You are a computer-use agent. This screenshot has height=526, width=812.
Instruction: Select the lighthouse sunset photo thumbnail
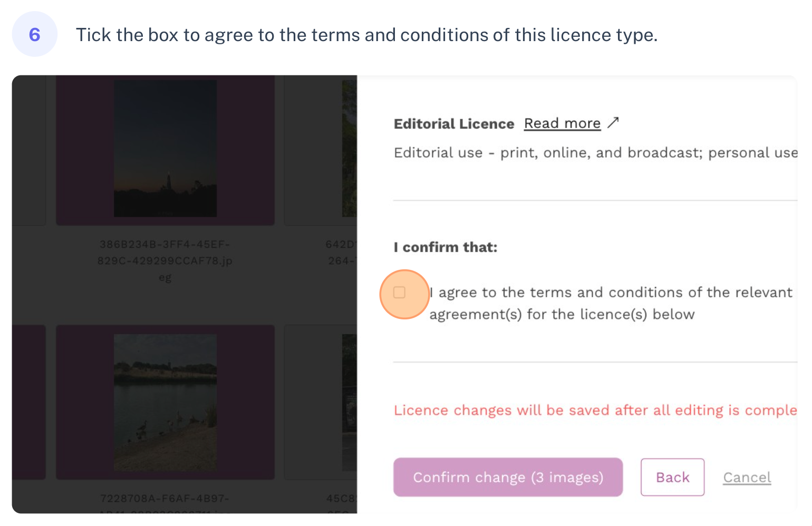coord(165,148)
